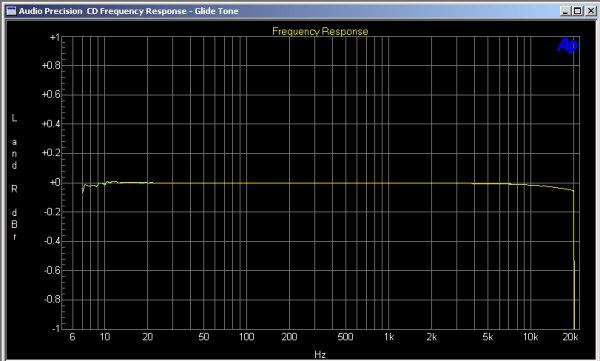
Task: Click the 'Frequency Response' graph title
Action: pos(320,31)
